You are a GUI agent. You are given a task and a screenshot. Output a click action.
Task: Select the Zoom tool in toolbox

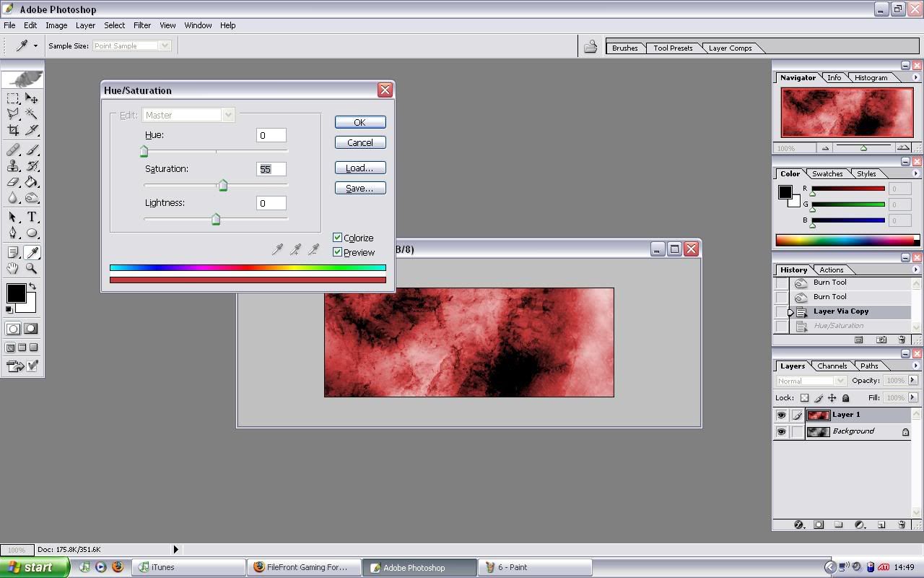click(32, 268)
